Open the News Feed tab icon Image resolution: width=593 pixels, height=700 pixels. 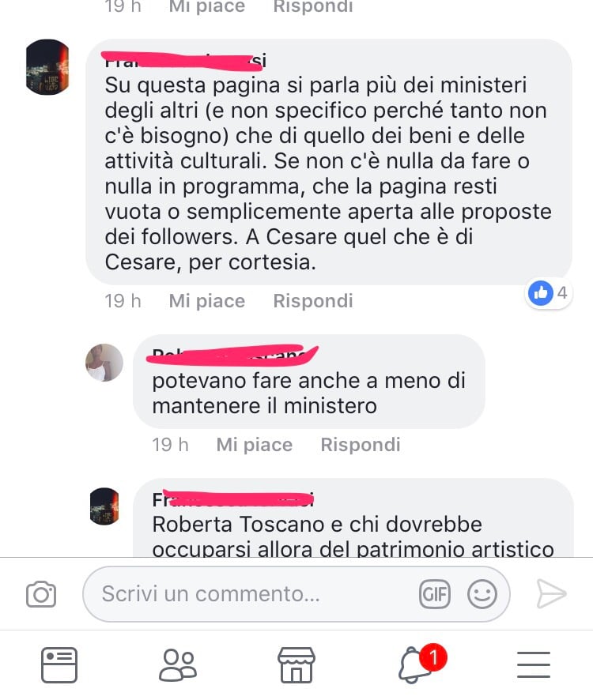(59, 665)
